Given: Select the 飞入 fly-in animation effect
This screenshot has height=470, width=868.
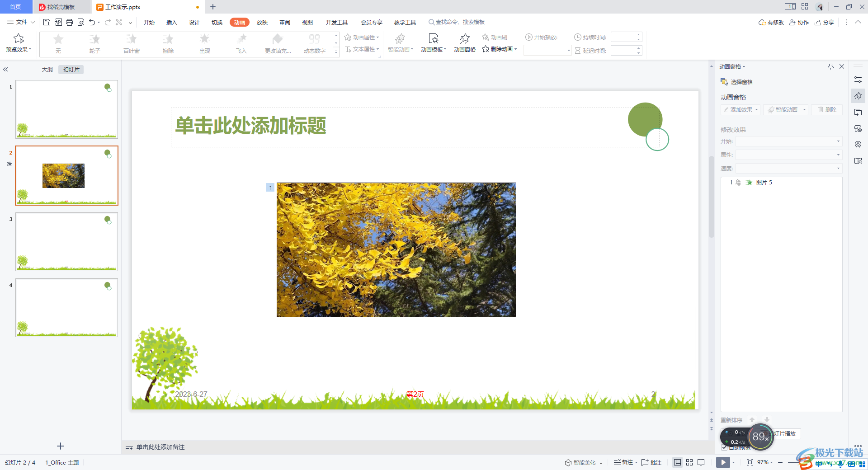Looking at the screenshot, I should click(x=241, y=44).
